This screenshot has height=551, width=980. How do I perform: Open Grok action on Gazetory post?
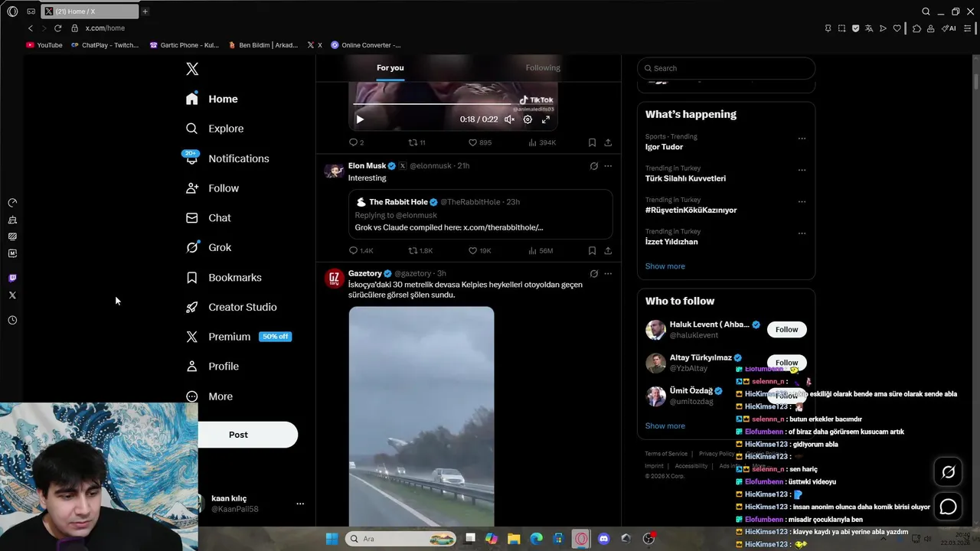tap(593, 273)
